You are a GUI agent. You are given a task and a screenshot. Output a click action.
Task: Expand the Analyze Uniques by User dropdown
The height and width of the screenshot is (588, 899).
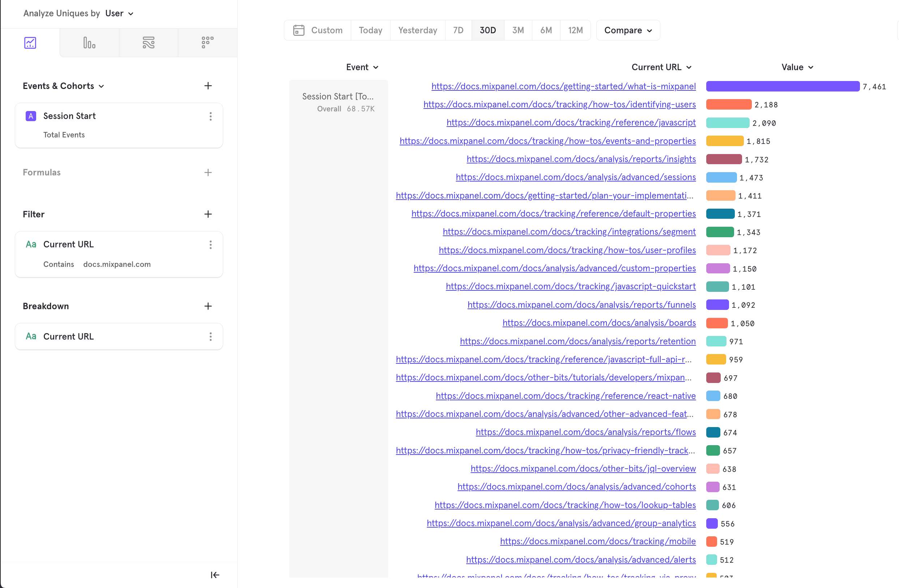point(119,14)
